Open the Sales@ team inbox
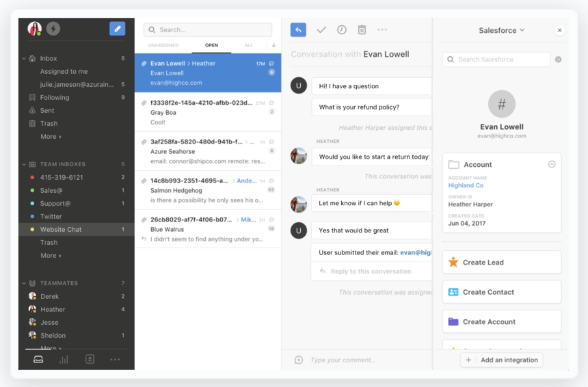 point(77,191)
